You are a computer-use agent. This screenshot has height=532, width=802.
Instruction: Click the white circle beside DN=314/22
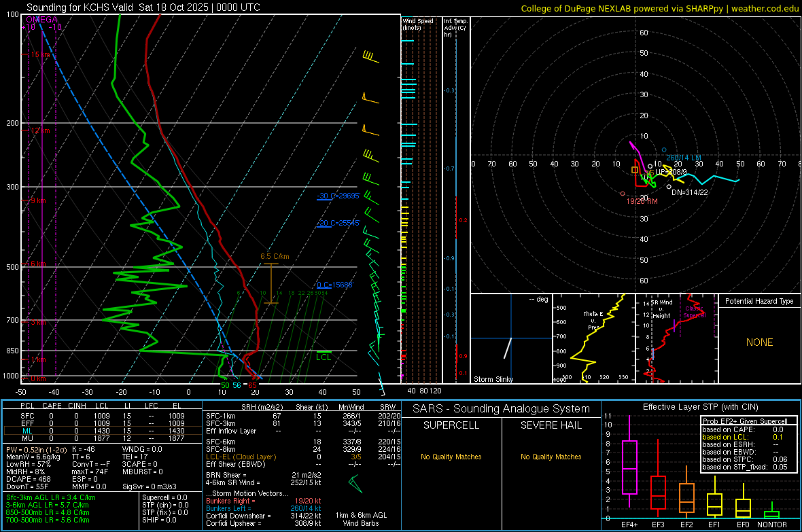pos(669,187)
